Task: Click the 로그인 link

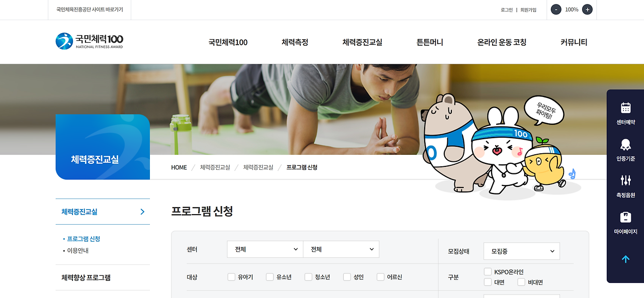Action: tap(507, 10)
